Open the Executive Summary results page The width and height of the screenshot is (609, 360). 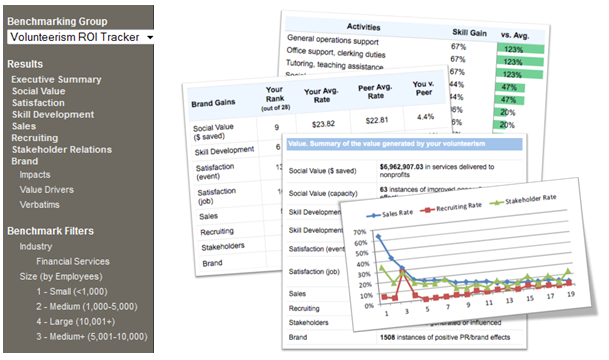56,79
